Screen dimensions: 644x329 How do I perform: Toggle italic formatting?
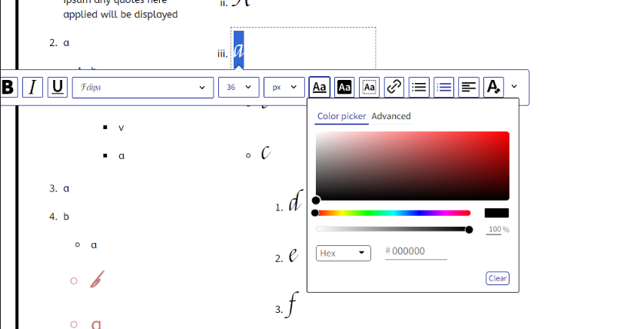point(32,87)
